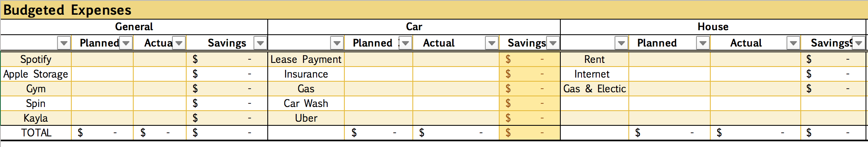Select the House Actual total cell
Screen dimensions: 868x147
[756, 133]
